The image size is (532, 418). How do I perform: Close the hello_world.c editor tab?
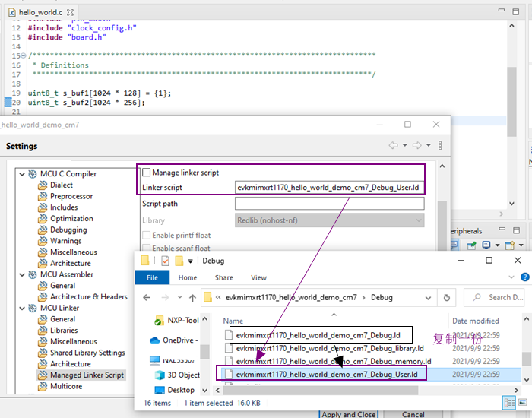[70, 13]
